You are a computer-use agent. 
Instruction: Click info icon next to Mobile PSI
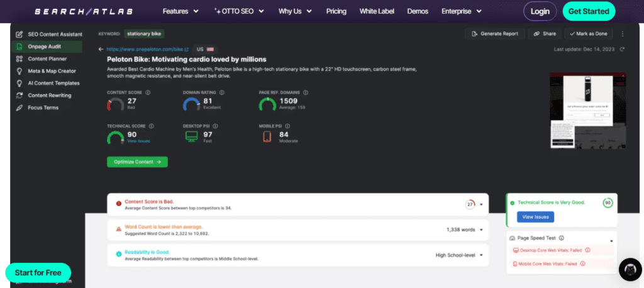point(287,126)
